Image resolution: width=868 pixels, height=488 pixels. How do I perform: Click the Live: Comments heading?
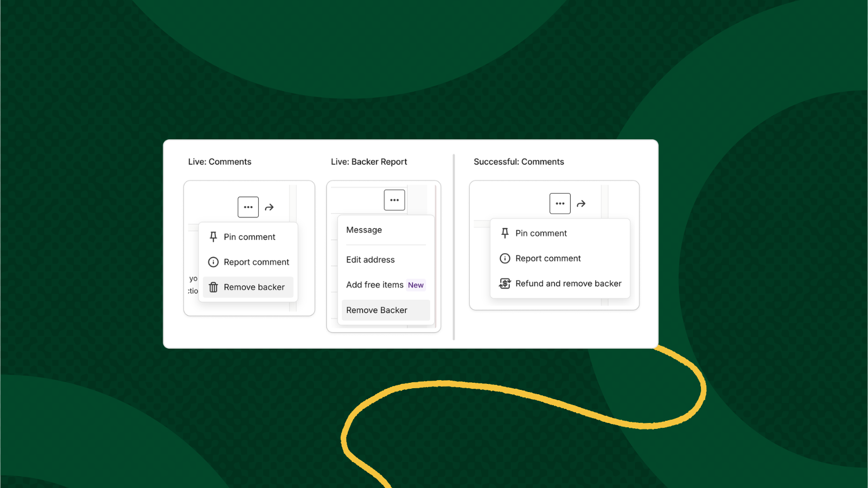tap(220, 162)
